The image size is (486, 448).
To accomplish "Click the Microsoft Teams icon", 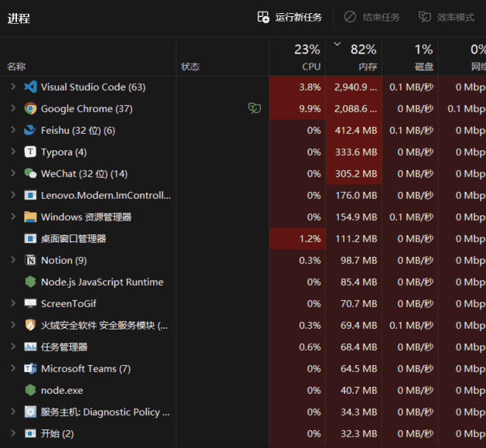I will tap(30, 368).
